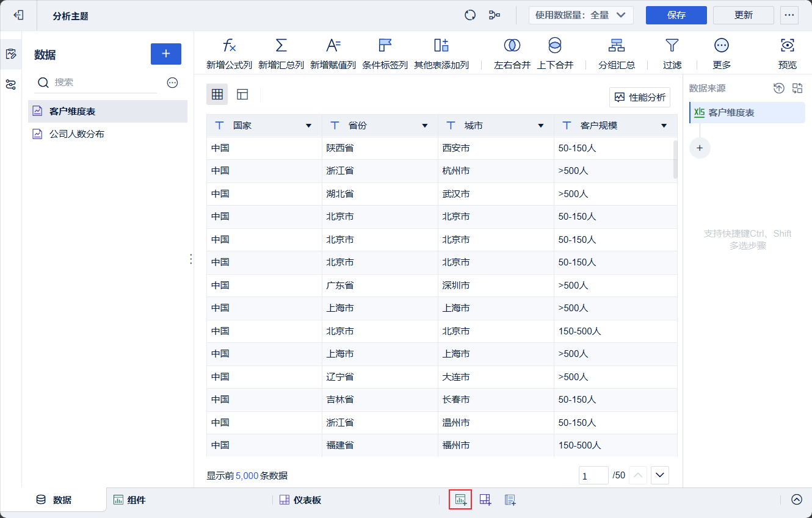Select the data edit icon in left rail
The width and height of the screenshot is (812, 518).
click(10, 54)
